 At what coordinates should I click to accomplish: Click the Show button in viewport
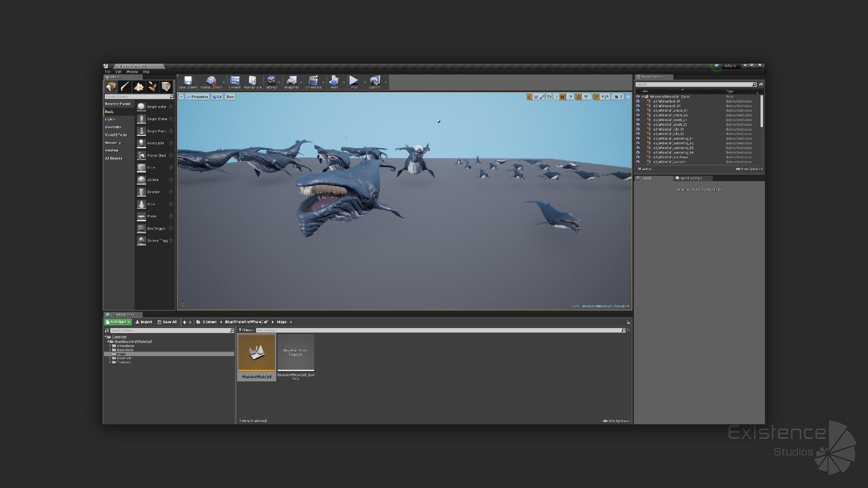pos(230,97)
